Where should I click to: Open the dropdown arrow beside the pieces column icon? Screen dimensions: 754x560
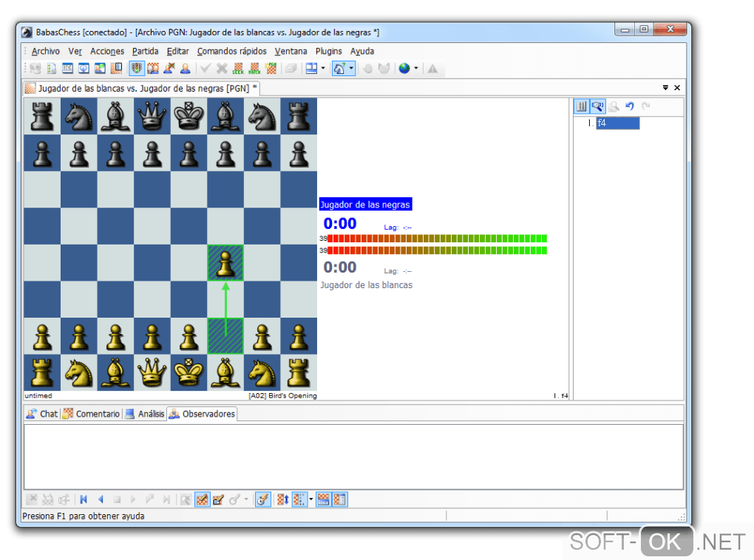(310, 499)
